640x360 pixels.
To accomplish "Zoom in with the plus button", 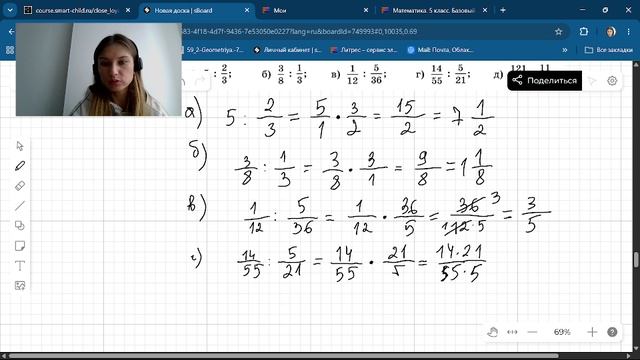I will pyautogui.click(x=592, y=332).
